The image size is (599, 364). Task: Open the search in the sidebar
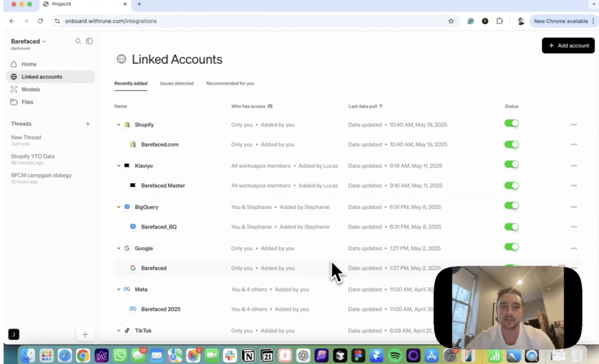(78, 41)
